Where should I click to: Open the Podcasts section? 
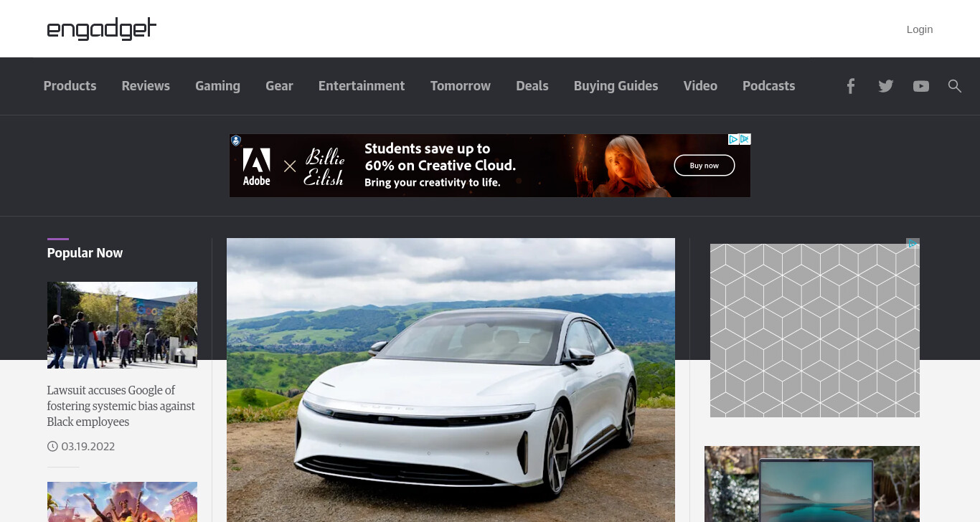point(768,86)
